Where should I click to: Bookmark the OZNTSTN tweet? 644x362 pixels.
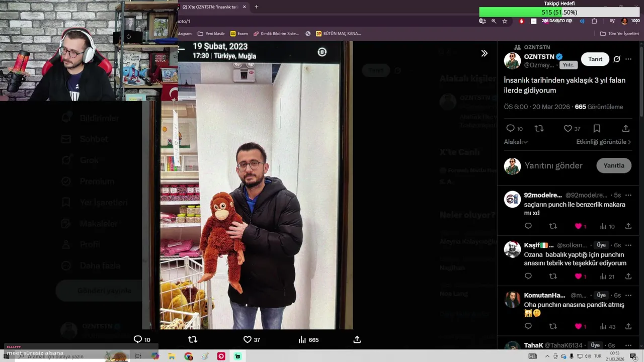[597, 129]
